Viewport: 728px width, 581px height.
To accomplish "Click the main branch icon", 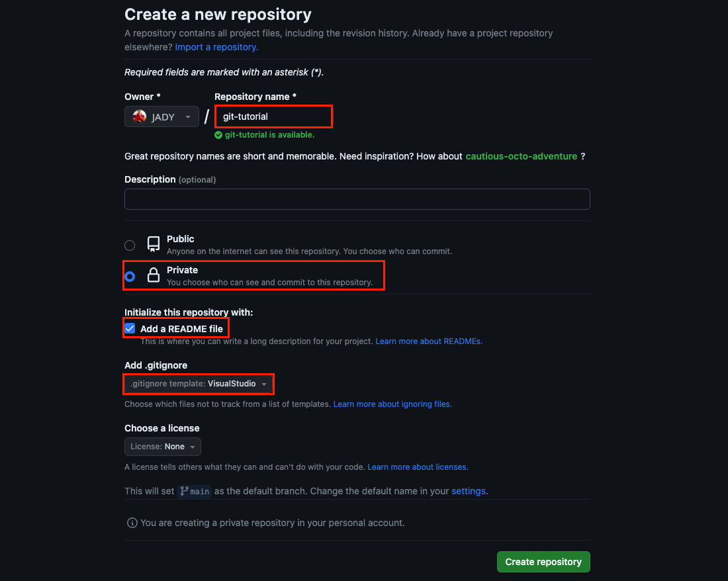I will (183, 491).
